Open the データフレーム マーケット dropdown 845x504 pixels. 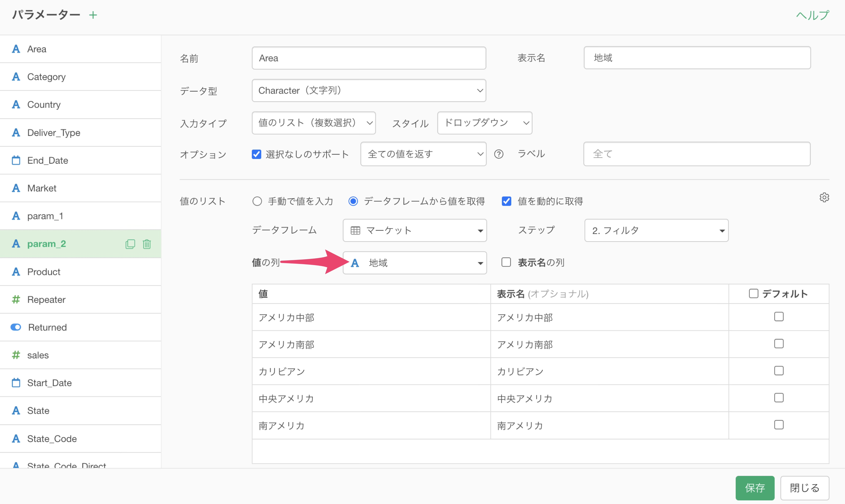[414, 230]
